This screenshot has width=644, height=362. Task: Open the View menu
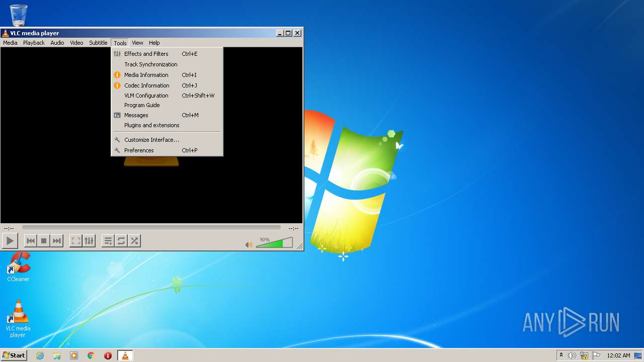point(137,43)
